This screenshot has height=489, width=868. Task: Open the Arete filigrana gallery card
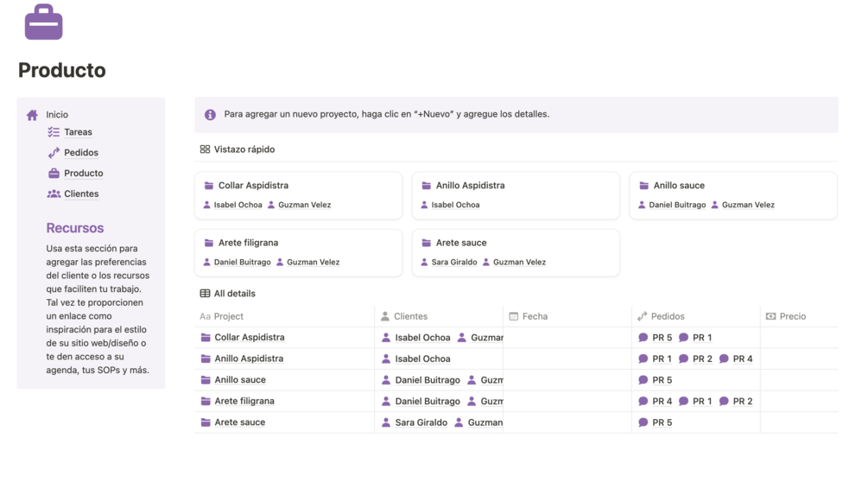click(298, 252)
